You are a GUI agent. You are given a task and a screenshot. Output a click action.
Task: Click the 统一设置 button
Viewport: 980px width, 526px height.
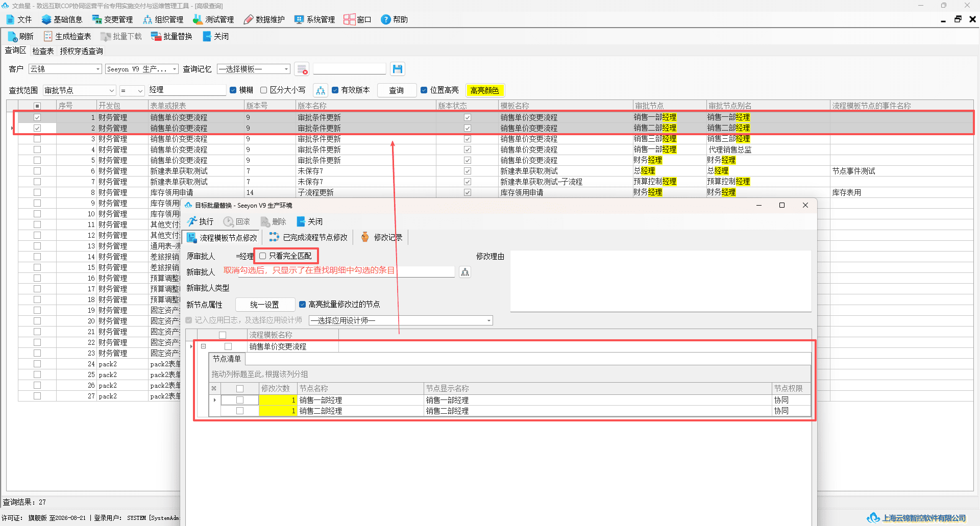[x=265, y=305]
